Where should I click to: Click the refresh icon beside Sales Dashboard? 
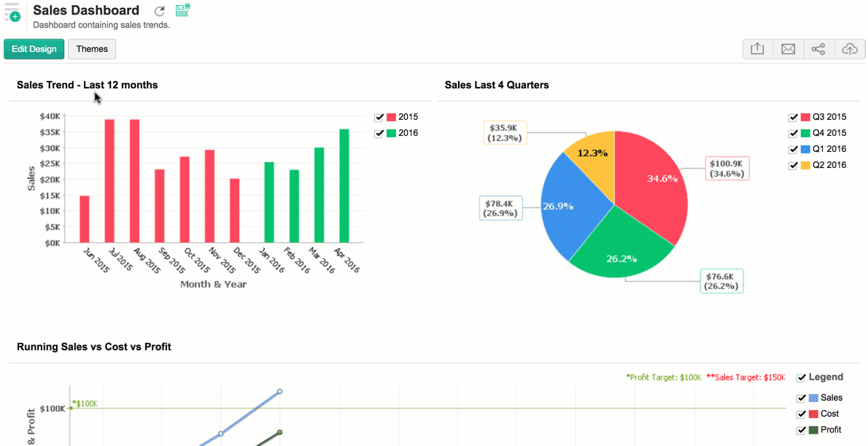point(160,11)
